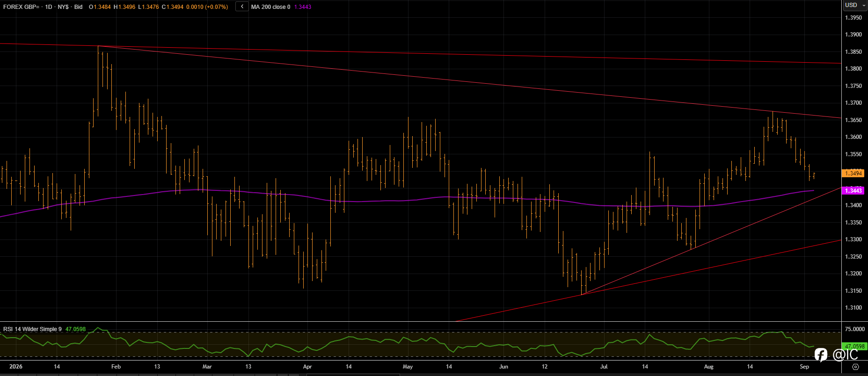Open the USD currency dropdown
Viewport: 868px width, 376px height.
(x=855, y=5)
